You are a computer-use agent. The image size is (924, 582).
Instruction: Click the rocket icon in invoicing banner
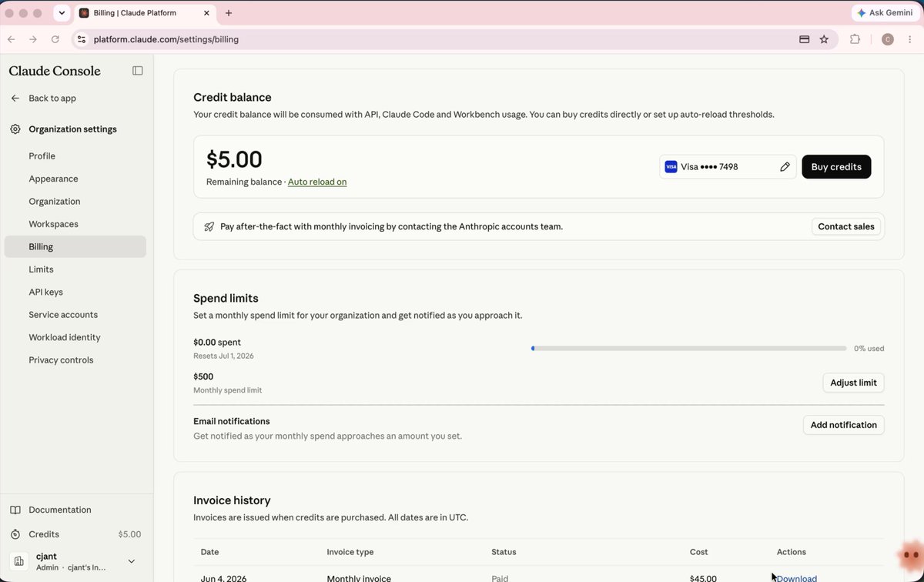point(209,227)
